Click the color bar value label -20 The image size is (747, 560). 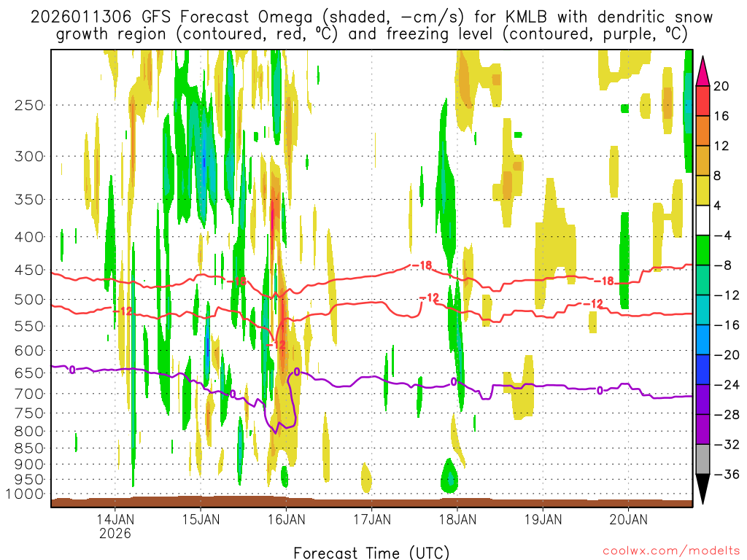click(x=726, y=355)
